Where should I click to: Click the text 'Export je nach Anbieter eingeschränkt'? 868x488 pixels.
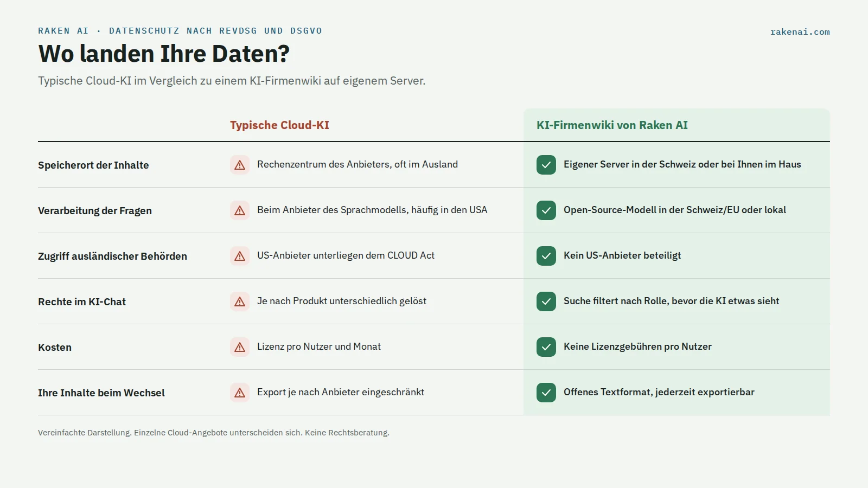click(x=341, y=392)
